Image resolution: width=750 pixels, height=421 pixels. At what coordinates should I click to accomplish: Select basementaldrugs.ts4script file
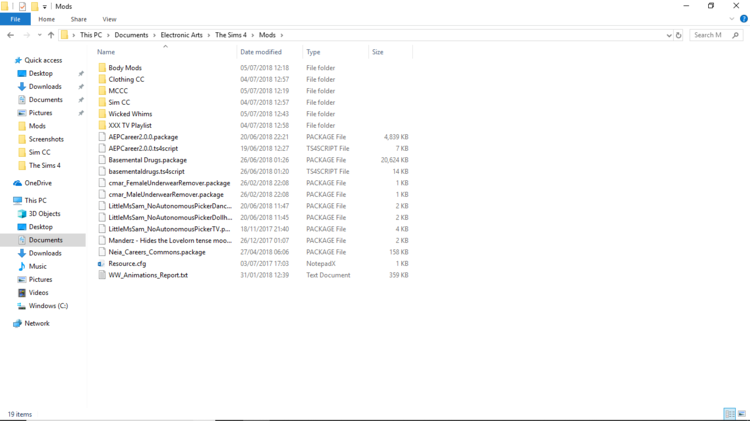pos(146,171)
